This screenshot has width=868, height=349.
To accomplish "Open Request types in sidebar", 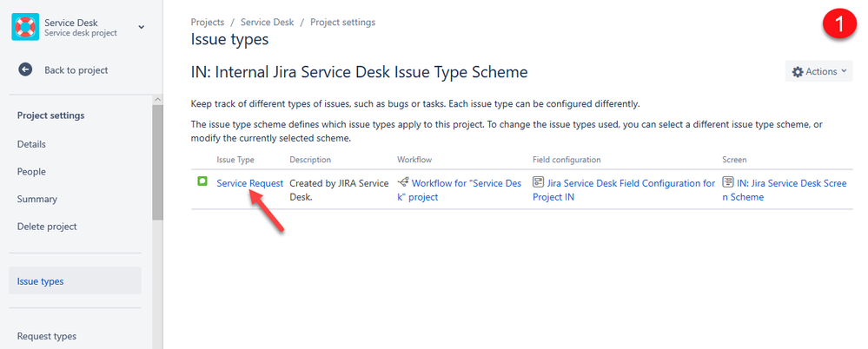I will (47, 336).
